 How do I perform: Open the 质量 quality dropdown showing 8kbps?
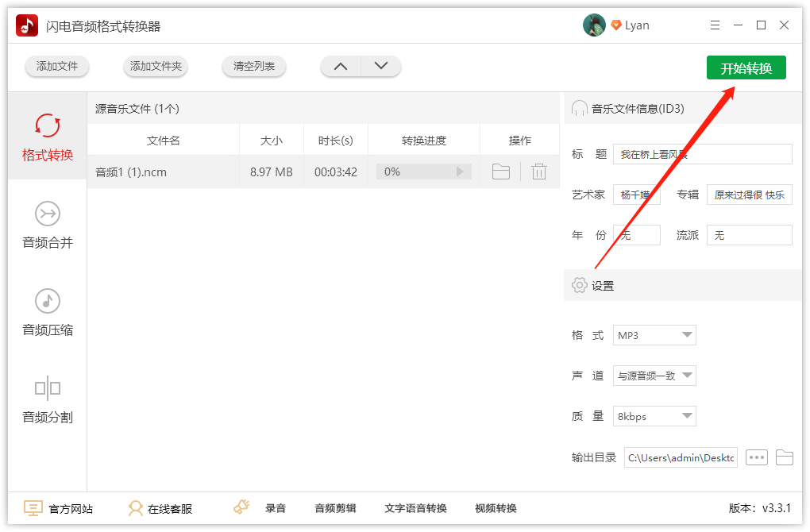tap(654, 416)
